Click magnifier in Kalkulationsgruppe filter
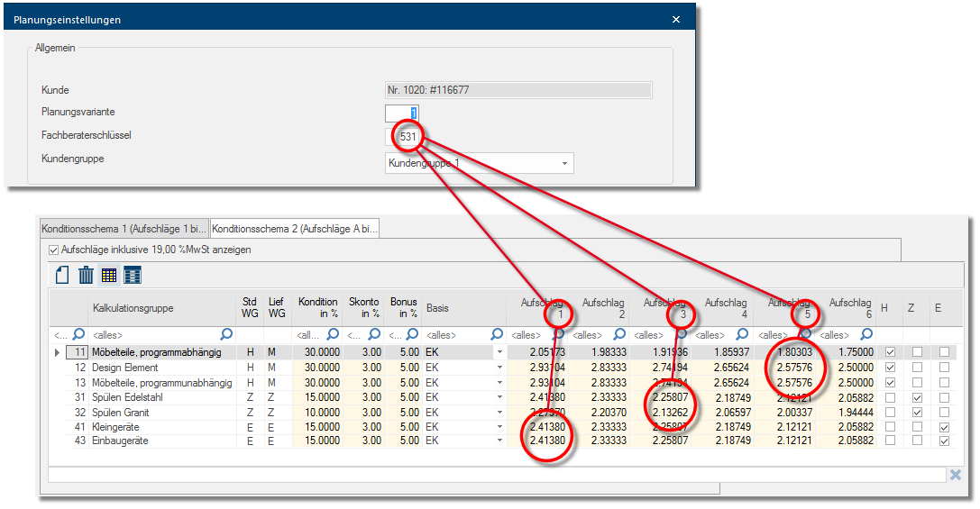Image resolution: width=980 pixels, height=509 pixels. [x=224, y=335]
